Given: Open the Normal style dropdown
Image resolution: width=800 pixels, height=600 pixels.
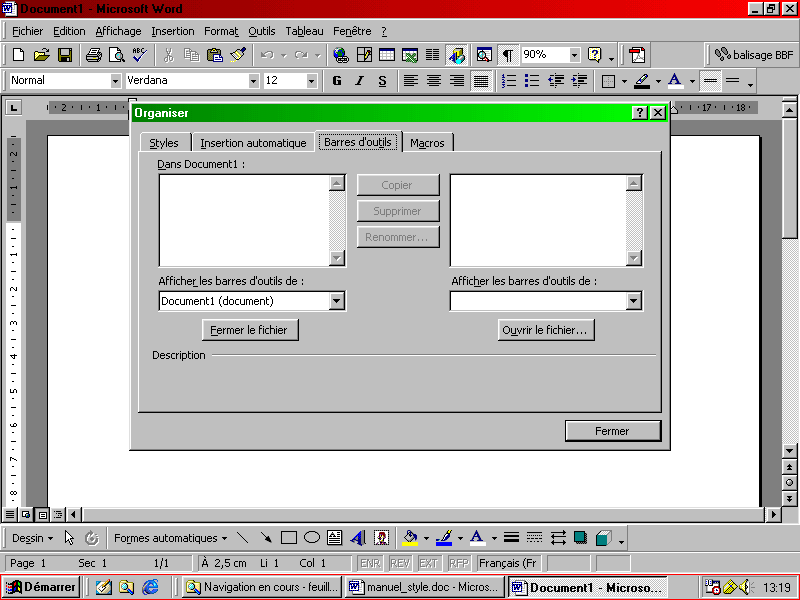Looking at the screenshot, I should tap(115, 81).
